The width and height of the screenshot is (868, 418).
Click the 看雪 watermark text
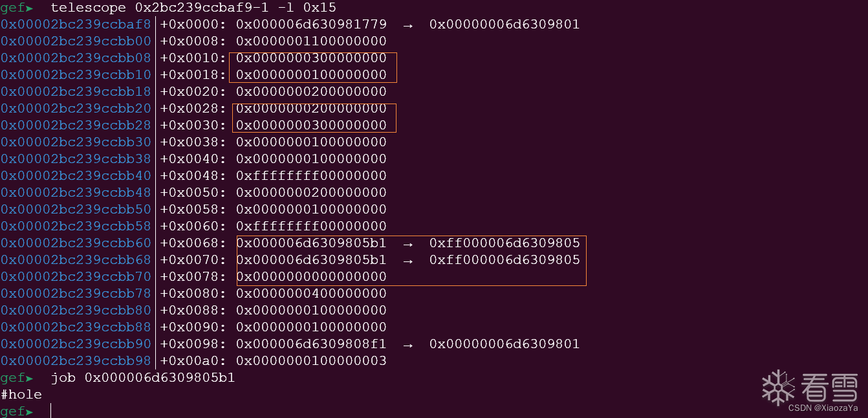tap(829, 387)
